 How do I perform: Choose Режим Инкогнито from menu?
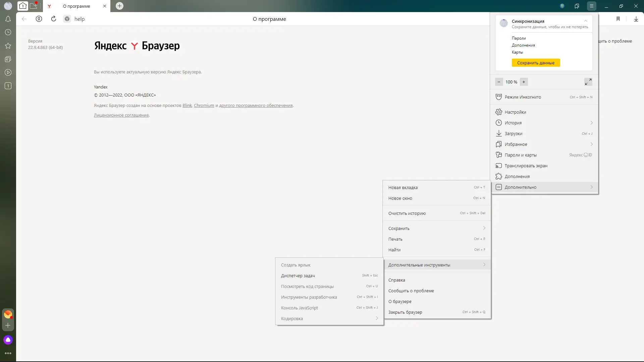pos(523,97)
